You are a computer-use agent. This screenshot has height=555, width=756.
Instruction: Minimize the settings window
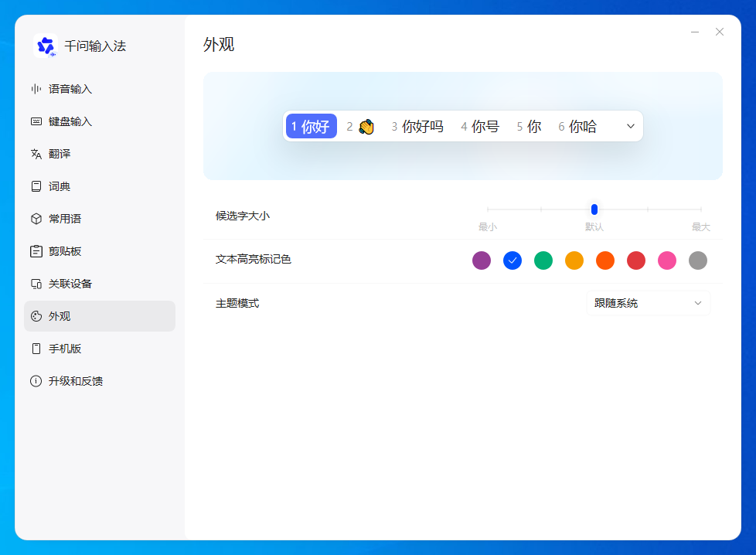(695, 32)
